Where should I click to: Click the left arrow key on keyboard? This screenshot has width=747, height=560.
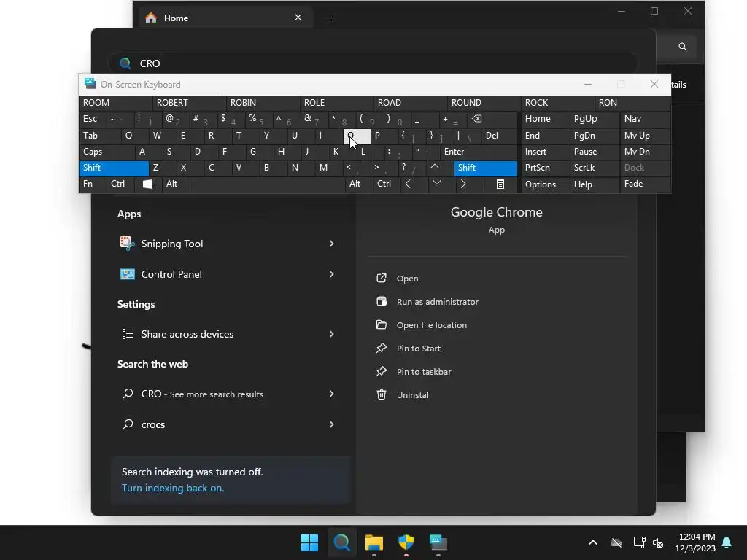(408, 184)
